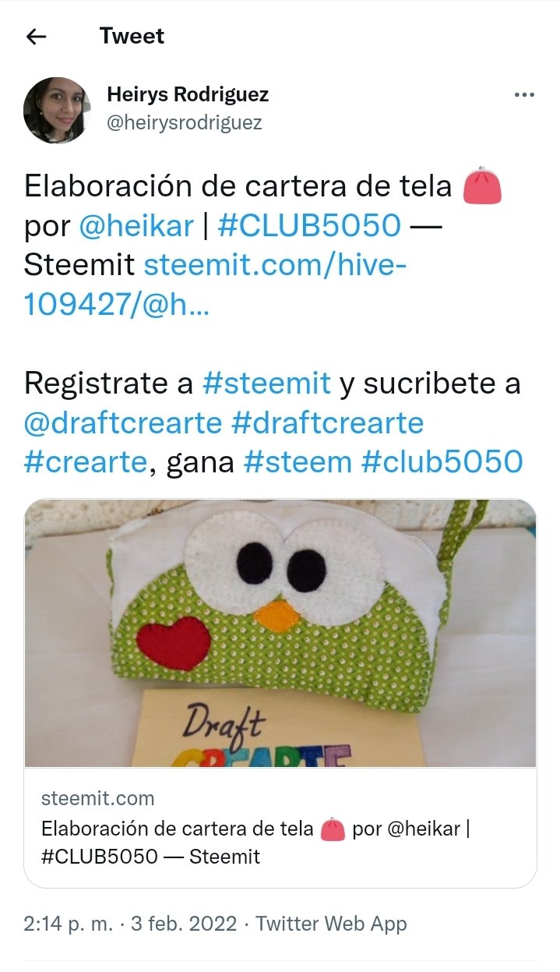Click the Heirys Rodriguez display name
The width and height of the screenshot is (560, 972).
[x=188, y=95]
